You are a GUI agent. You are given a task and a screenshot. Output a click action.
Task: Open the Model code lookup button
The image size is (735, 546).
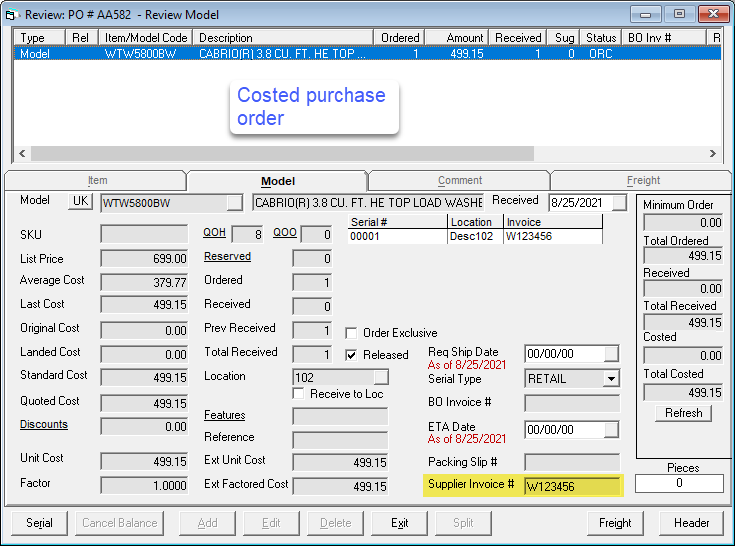pyautogui.click(x=234, y=203)
